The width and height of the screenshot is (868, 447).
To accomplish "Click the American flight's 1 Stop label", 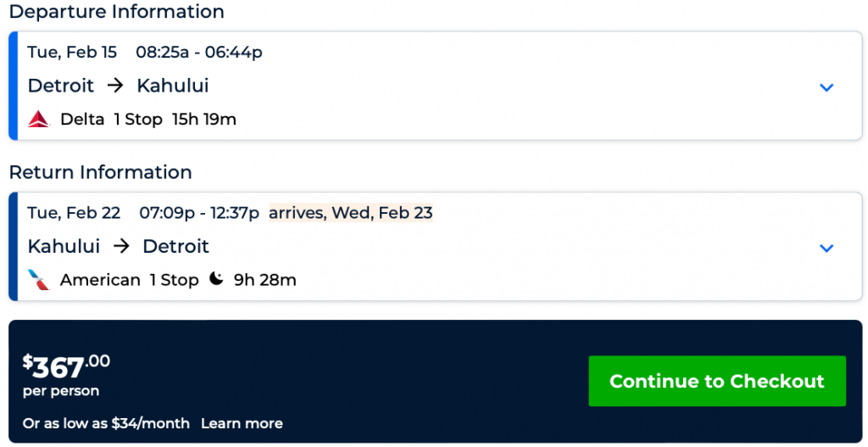I will click(174, 280).
